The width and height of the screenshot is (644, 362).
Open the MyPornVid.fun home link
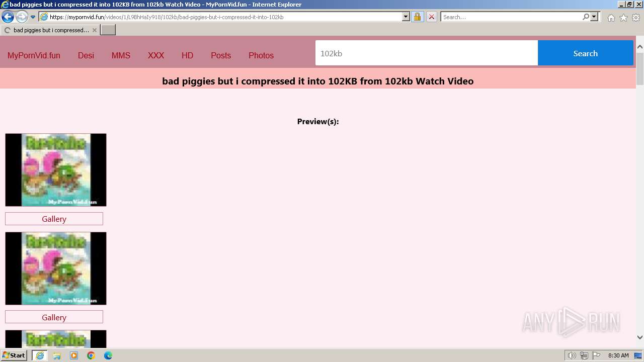tap(34, 55)
